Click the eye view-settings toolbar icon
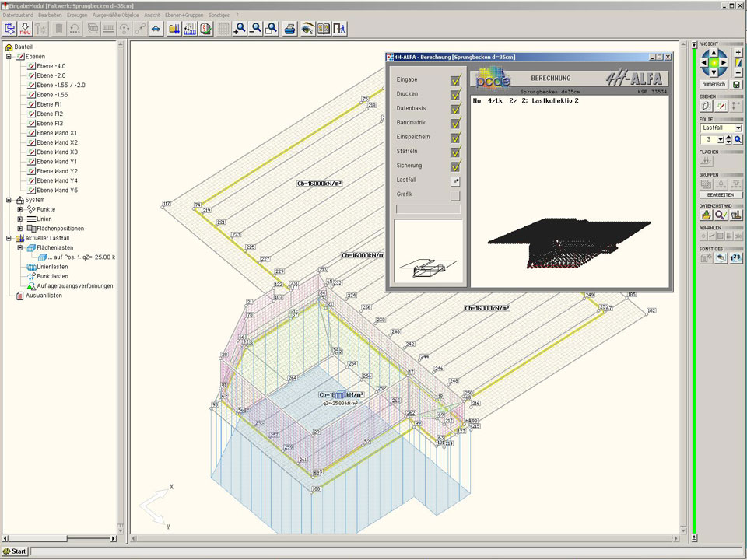Viewport: 747px width, 560px height. click(x=307, y=29)
